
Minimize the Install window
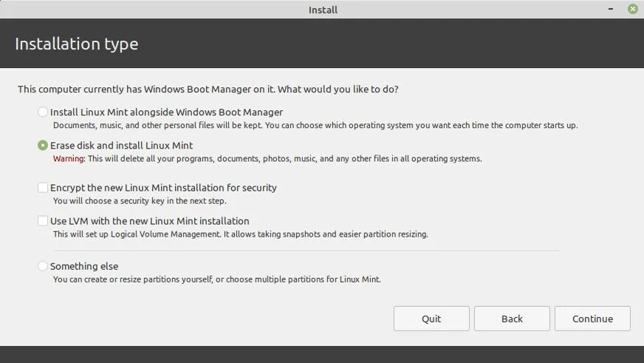(x=610, y=9)
